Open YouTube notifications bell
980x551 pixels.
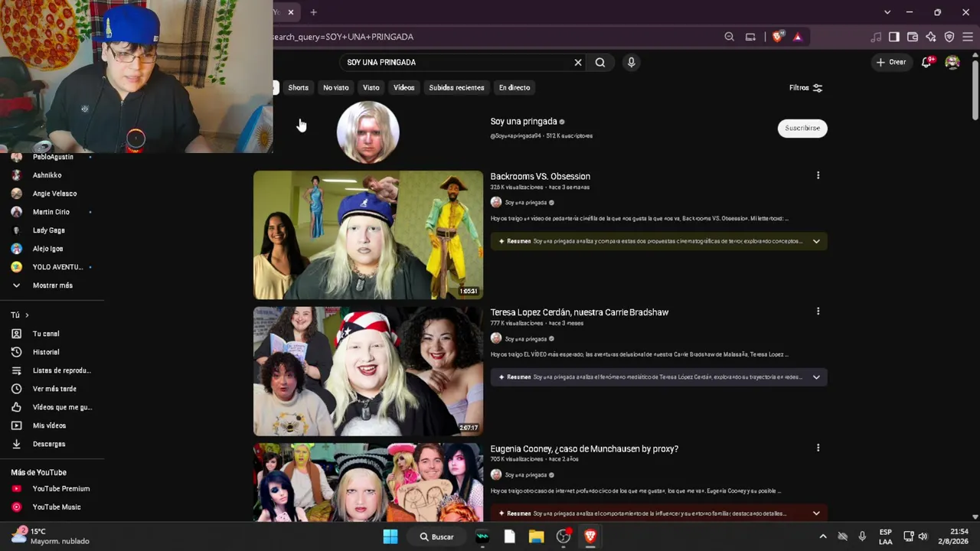tap(926, 62)
